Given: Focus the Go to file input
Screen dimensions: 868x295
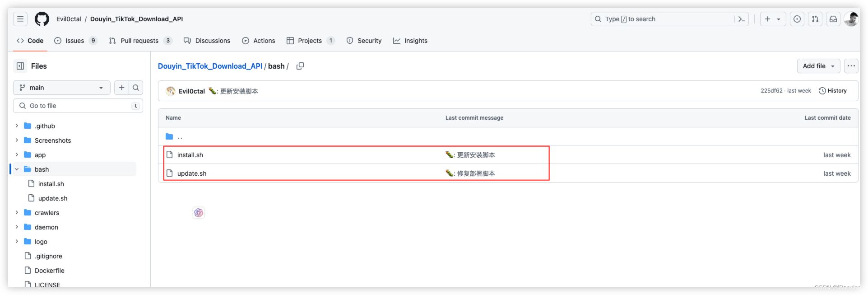Looking at the screenshot, I should 78,106.
